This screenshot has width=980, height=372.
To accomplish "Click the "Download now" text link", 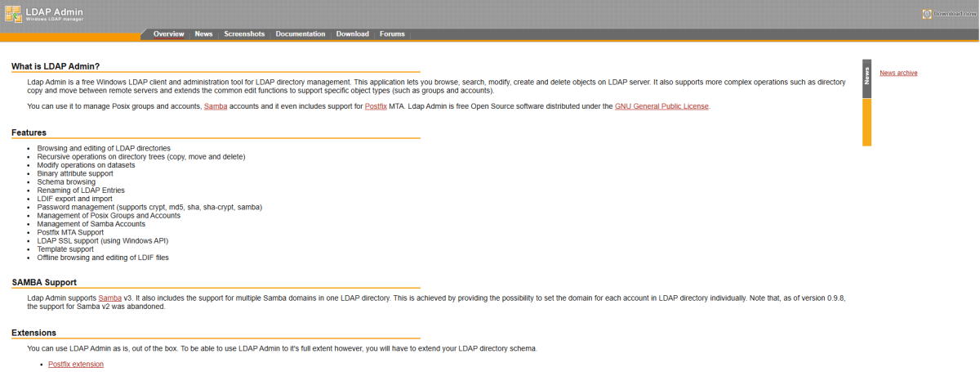I will click(954, 14).
